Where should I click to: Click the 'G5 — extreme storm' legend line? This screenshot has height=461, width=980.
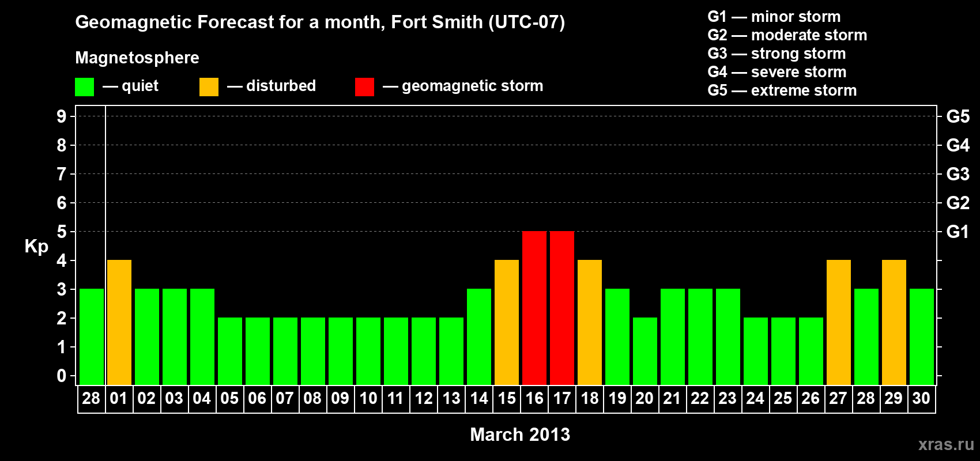[782, 90]
